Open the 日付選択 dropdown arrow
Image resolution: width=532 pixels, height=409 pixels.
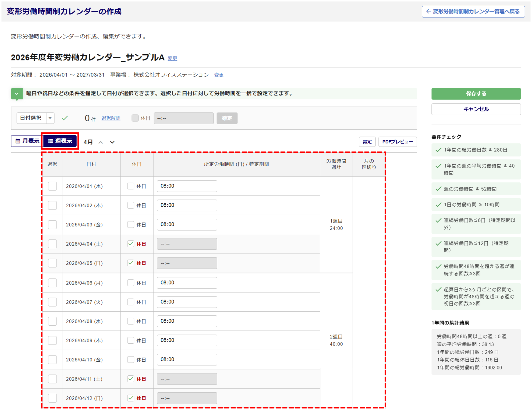click(50, 118)
